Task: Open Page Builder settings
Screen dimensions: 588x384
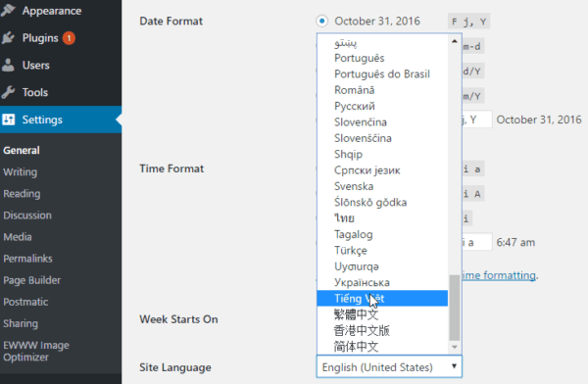Action: [x=32, y=280]
